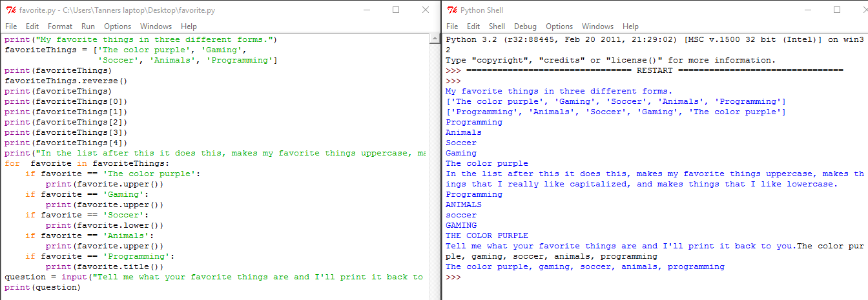
Task: Click the 'Python Shell' window title text
Action: click(482, 10)
